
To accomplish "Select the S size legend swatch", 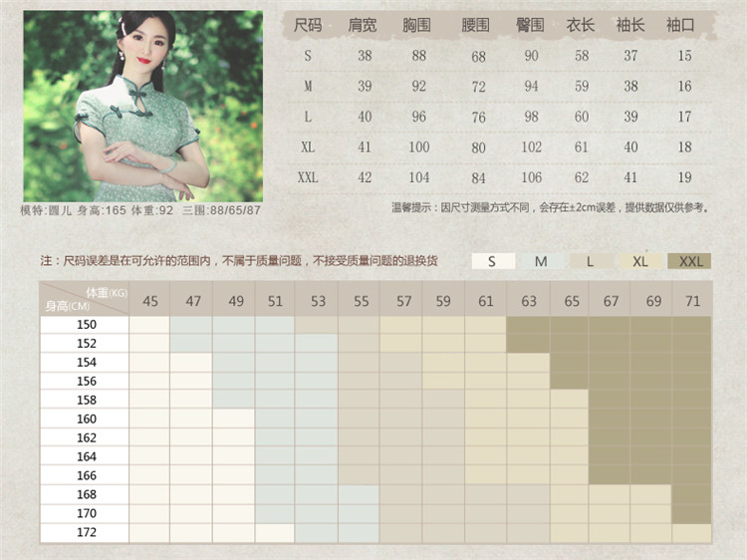I will [492, 261].
